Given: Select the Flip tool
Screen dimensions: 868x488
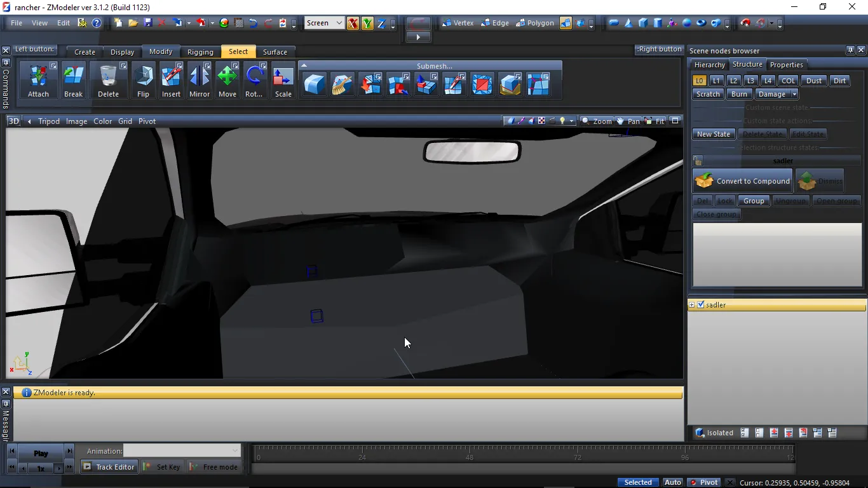Looking at the screenshot, I should [143, 80].
